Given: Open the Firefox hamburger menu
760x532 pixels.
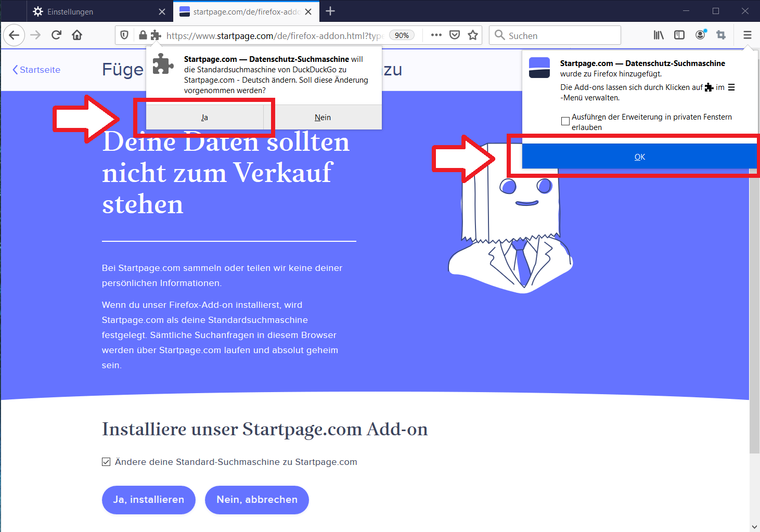Looking at the screenshot, I should (748, 35).
